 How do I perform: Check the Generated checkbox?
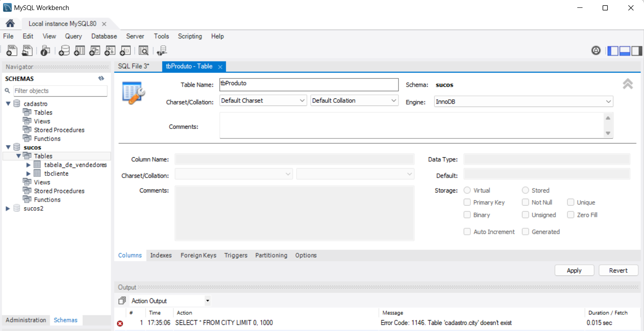coord(525,232)
